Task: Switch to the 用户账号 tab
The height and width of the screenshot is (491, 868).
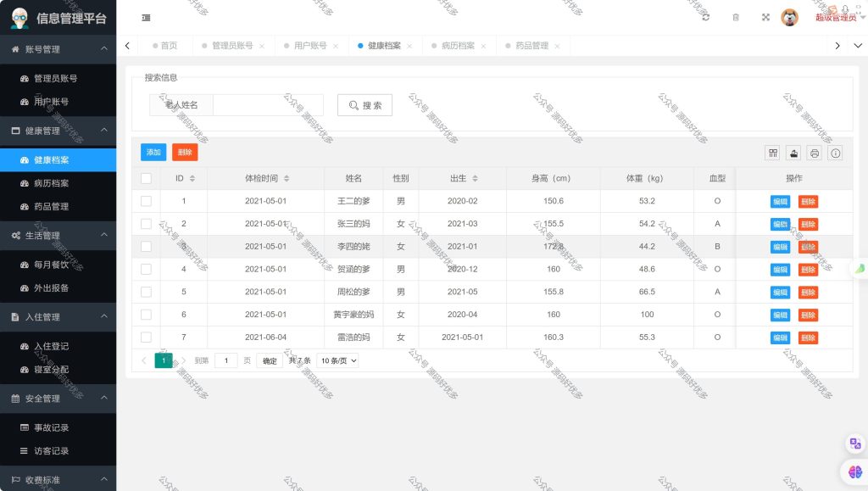Action: point(310,46)
